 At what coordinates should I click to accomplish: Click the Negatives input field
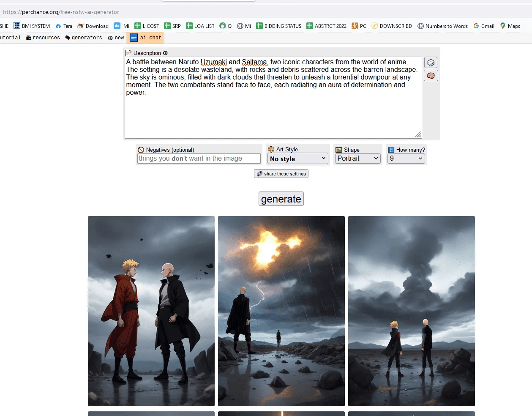(199, 159)
